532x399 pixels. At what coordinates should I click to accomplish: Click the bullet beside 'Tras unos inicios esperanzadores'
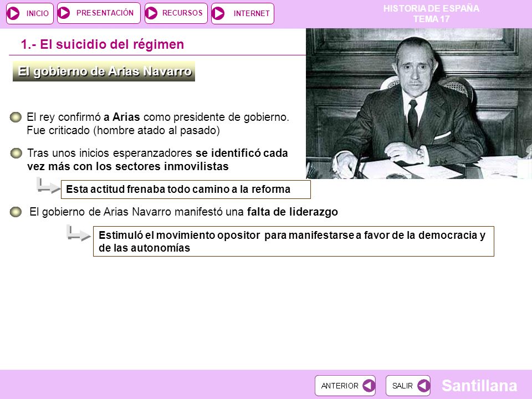pos(16,153)
